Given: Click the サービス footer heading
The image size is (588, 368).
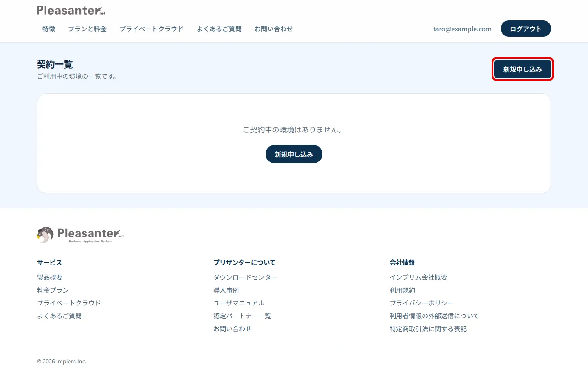Looking at the screenshot, I should (x=49, y=263).
